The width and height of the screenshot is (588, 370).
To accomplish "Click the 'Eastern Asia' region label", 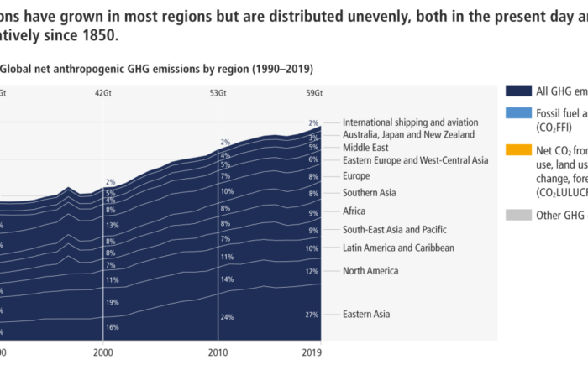I will [x=366, y=314].
